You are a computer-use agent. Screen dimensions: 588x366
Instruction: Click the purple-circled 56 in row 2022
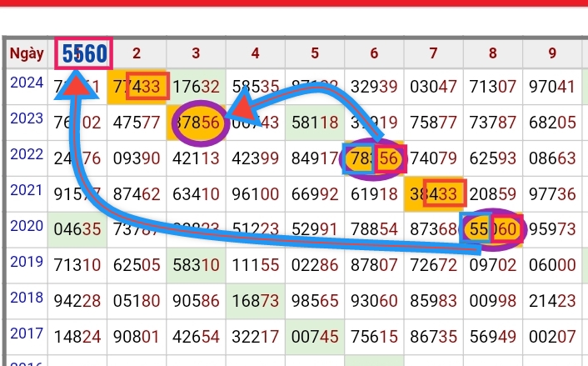(x=388, y=159)
